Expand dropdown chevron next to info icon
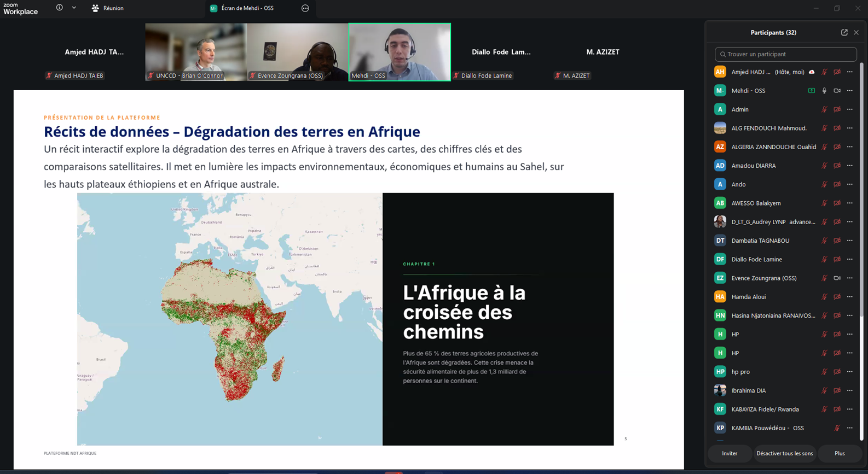 (x=74, y=8)
